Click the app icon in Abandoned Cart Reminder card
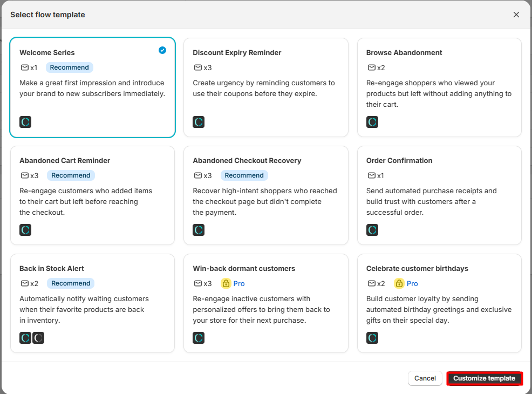Screen dimensions: 532x394 pyautogui.click(x=25, y=230)
